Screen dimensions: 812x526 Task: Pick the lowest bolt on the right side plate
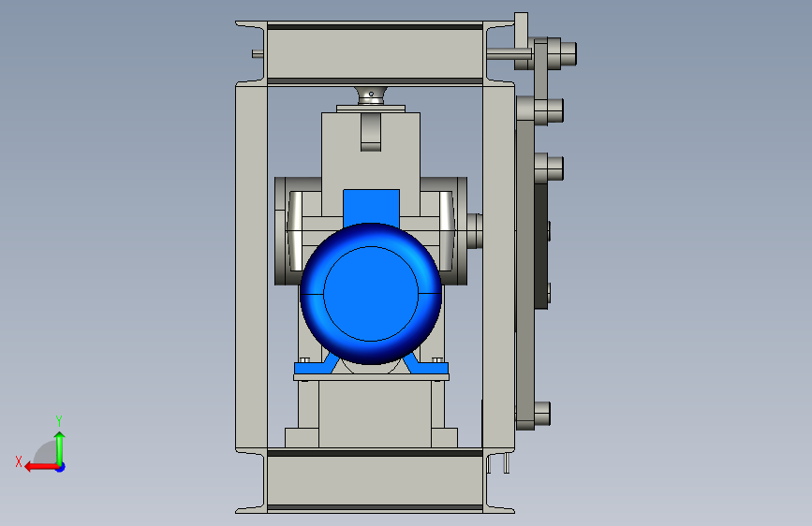point(541,415)
